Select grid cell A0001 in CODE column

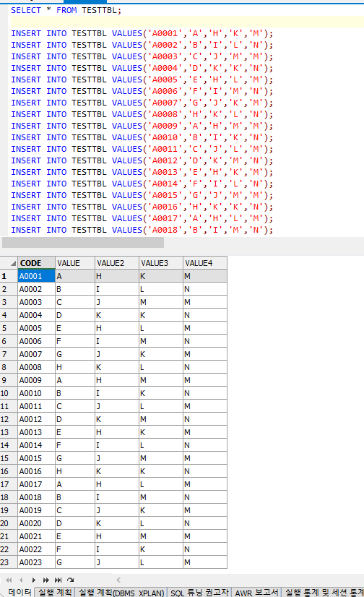tap(36, 276)
